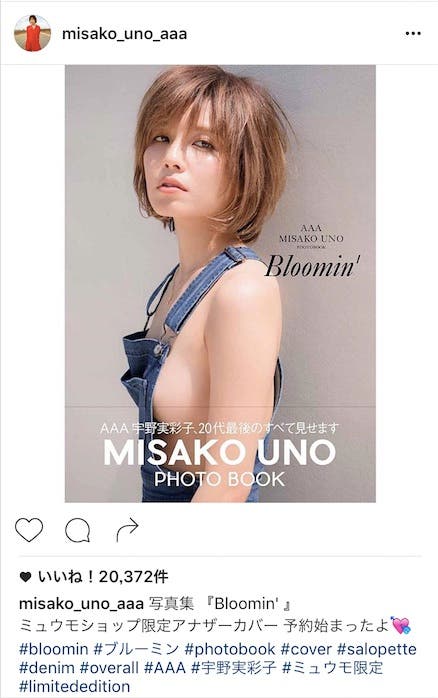Open the #宇野実彩子 hashtag
The image size is (438, 698).
click(234, 668)
